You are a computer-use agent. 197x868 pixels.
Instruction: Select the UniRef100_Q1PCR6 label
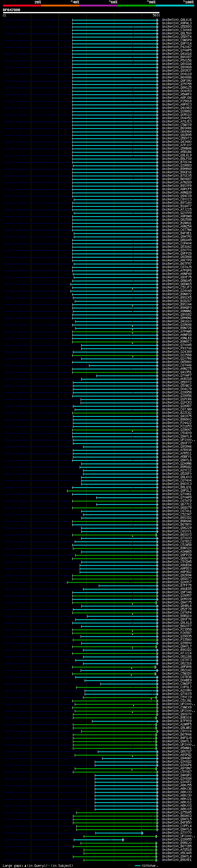[177, 399]
